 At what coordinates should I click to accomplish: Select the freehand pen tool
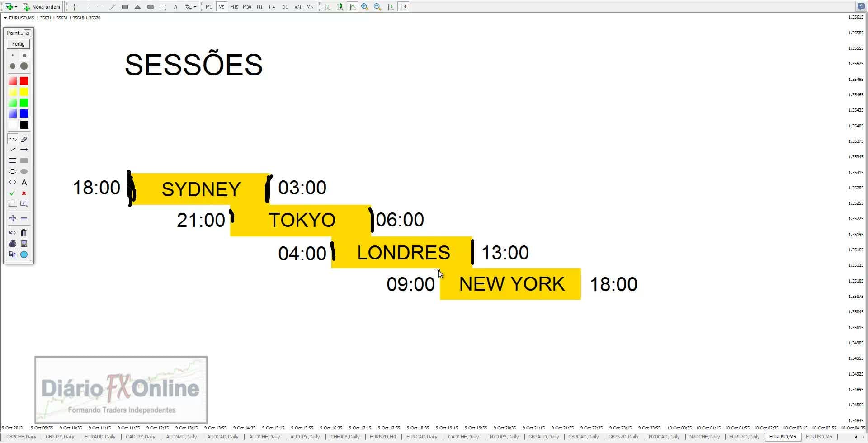click(13, 139)
